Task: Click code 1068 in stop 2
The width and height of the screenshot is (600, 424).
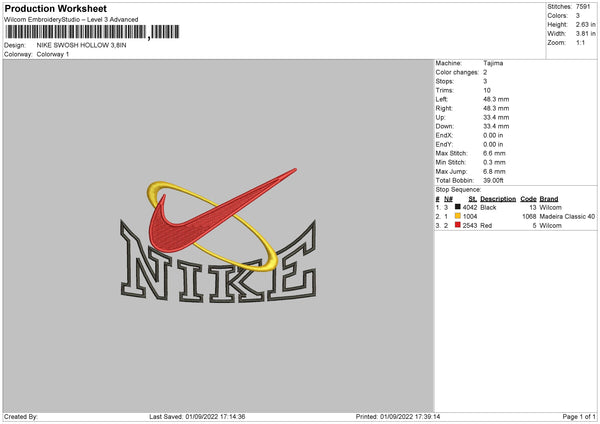Action: pos(529,217)
